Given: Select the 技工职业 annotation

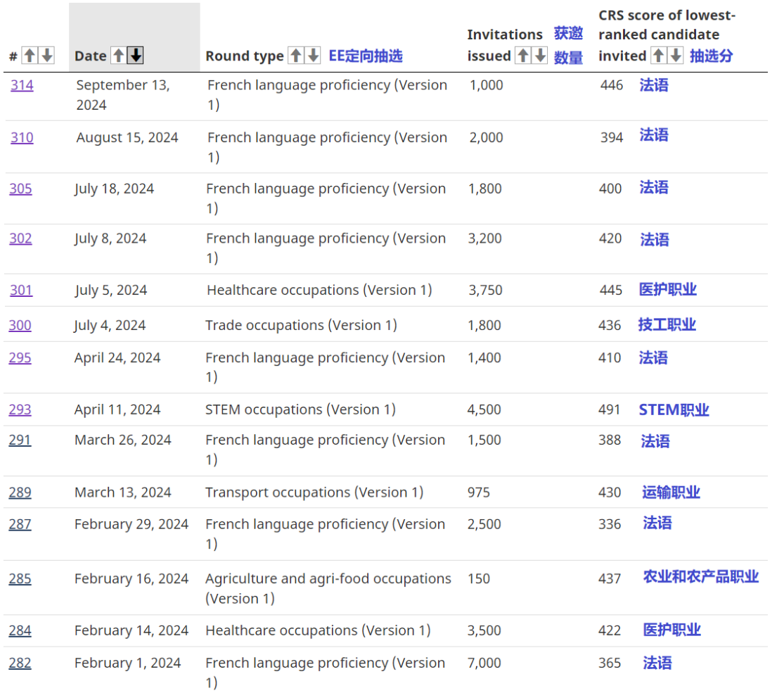Looking at the screenshot, I should [x=667, y=325].
